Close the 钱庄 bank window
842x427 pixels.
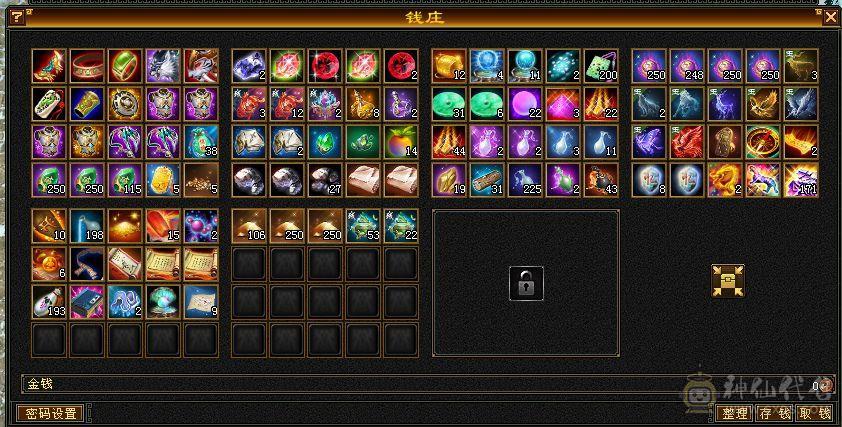(x=830, y=18)
